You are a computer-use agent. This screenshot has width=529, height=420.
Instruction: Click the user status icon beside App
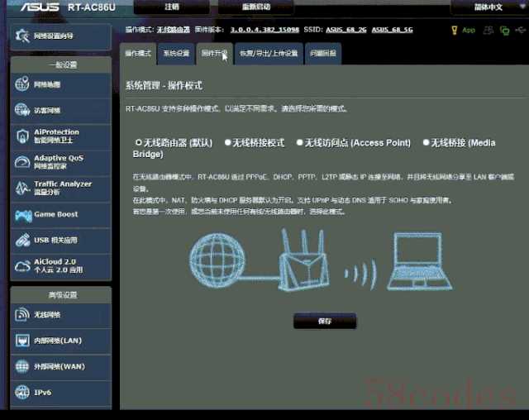[x=488, y=31]
